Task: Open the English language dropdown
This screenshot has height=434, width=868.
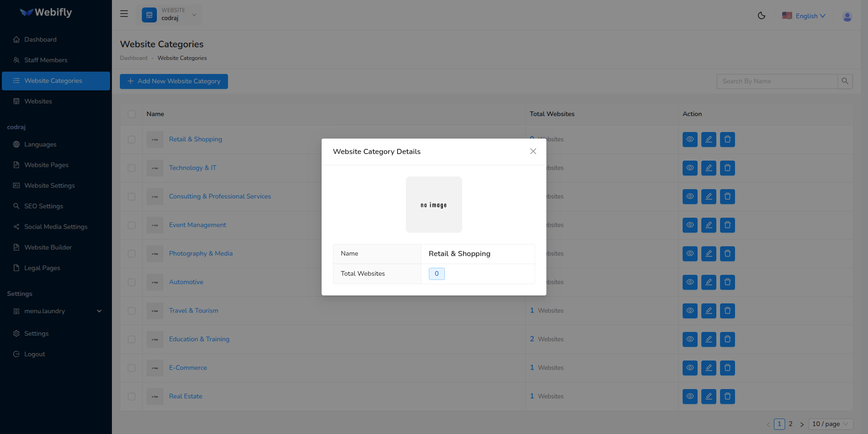Action: [804, 16]
